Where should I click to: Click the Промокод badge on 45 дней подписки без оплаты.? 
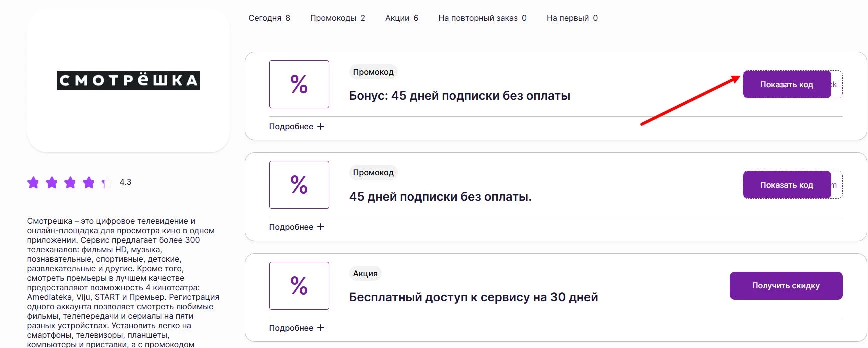click(x=373, y=173)
